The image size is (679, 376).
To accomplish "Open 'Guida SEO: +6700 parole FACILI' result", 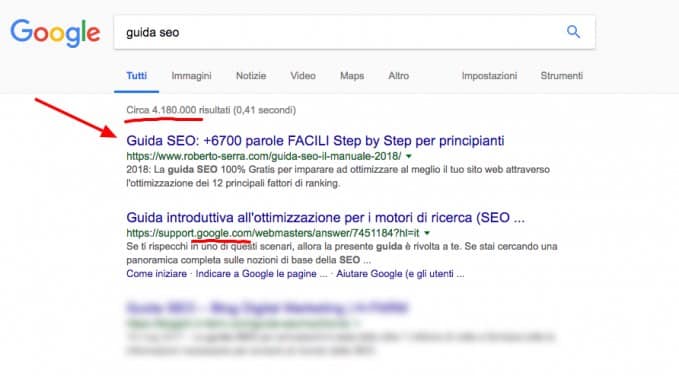I will coord(315,141).
